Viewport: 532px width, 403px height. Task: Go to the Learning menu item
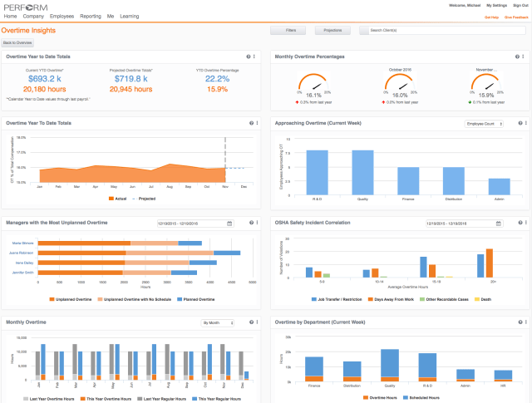click(x=129, y=16)
